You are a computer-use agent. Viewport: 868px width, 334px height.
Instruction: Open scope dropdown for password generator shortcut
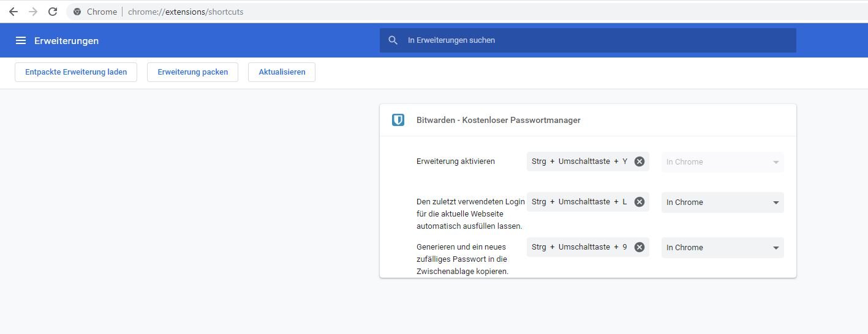pyautogui.click(x=722, y=248)
